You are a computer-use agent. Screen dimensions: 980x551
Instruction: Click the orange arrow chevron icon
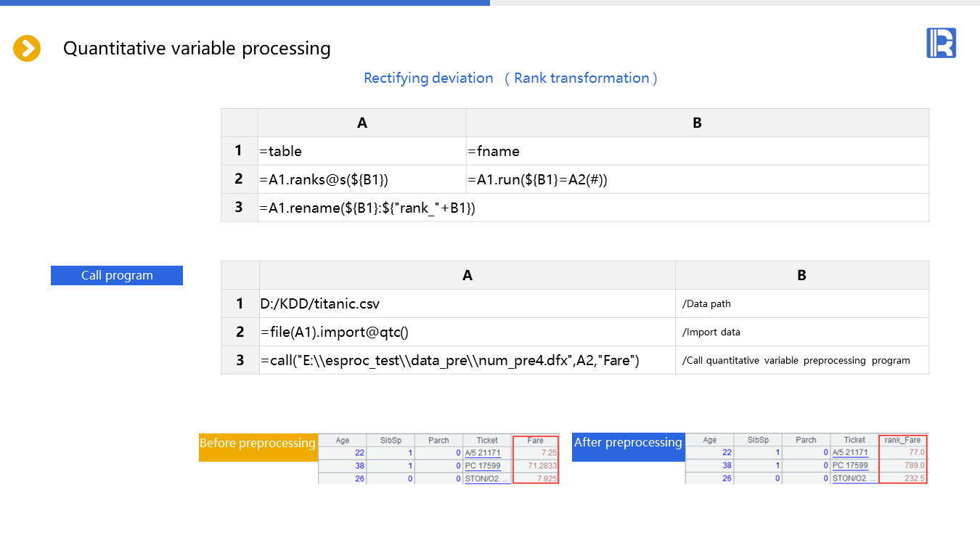point(27,49)
